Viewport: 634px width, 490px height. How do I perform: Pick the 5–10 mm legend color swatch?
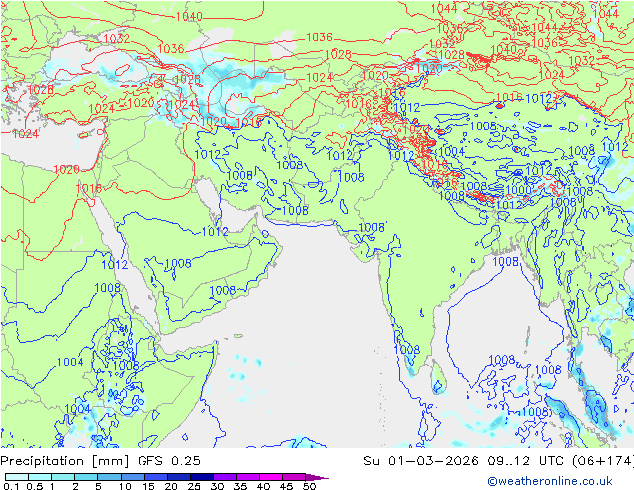pyautogui.click(x=109, y=477)
